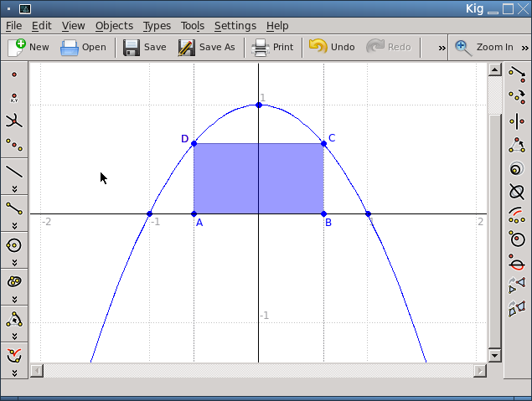
Task: Click the translate tool in right toolbar
Action: [516, 74]
